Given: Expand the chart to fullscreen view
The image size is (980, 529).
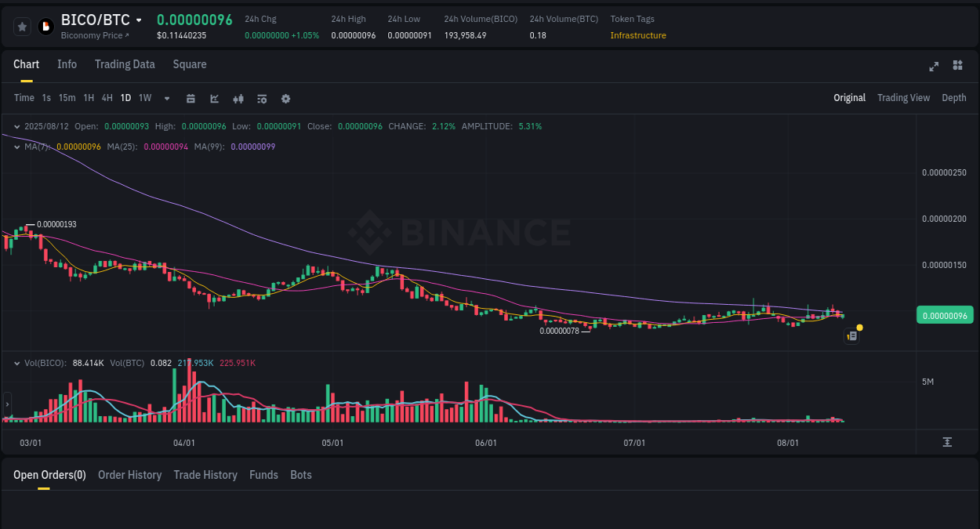Looking at the screenshot, I should pyautogui.click(x=933, y=67).
